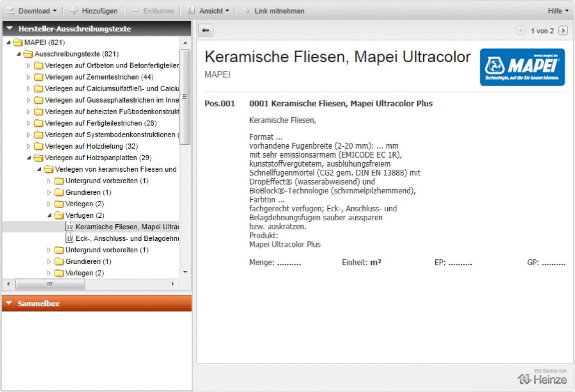The height and width of the screenshot is (392, 575).
Task: Click the back arrow button
Action: 206,31
